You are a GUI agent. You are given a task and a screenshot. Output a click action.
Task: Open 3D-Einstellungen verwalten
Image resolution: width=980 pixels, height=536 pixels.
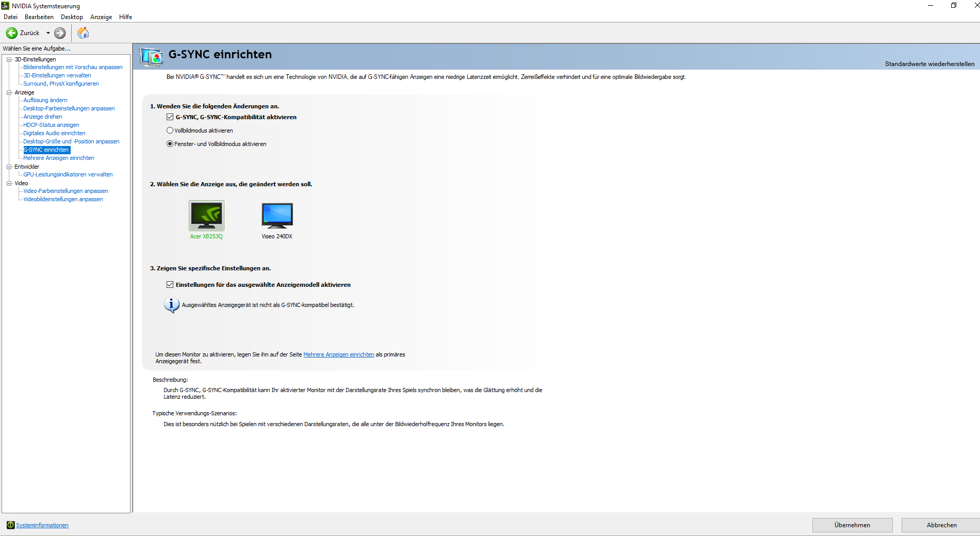coord(57,75)
